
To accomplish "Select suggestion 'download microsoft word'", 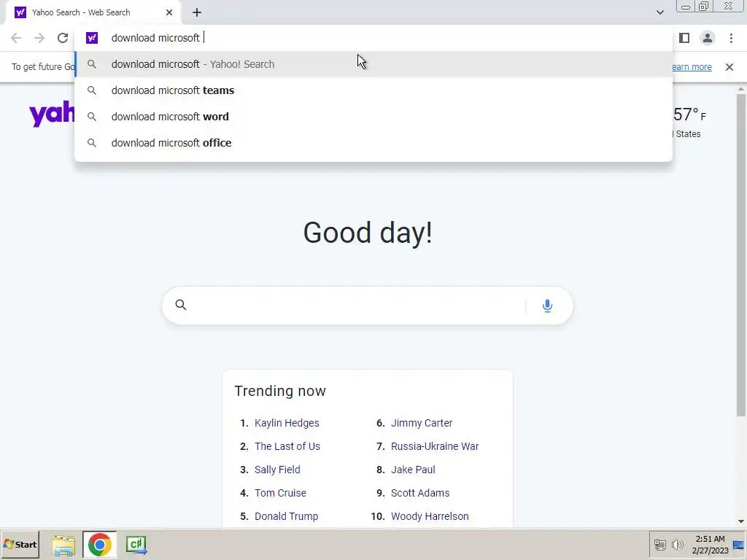I will click(374, 117).
